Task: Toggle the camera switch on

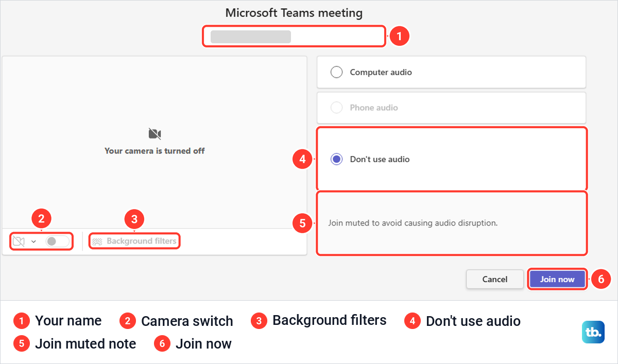Action: point(57,241)
